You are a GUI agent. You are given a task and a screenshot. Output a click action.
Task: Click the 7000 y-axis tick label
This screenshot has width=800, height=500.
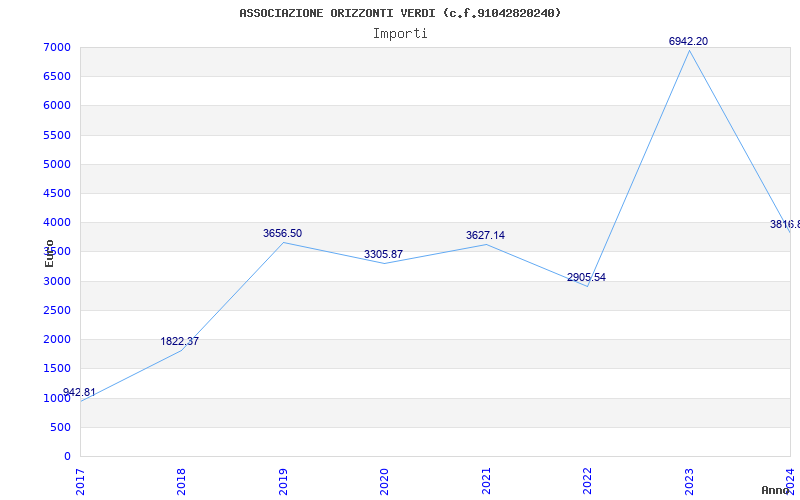pyautogui.click(x=57, y=47)
